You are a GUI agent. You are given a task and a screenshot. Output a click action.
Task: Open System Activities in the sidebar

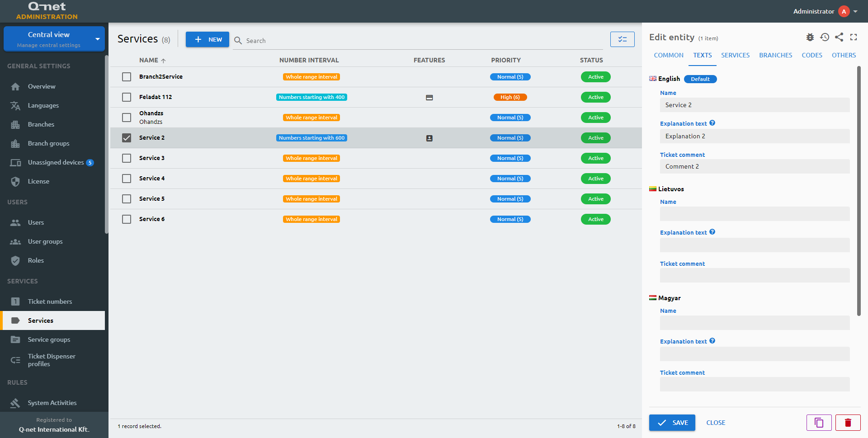tap(52, 403)
